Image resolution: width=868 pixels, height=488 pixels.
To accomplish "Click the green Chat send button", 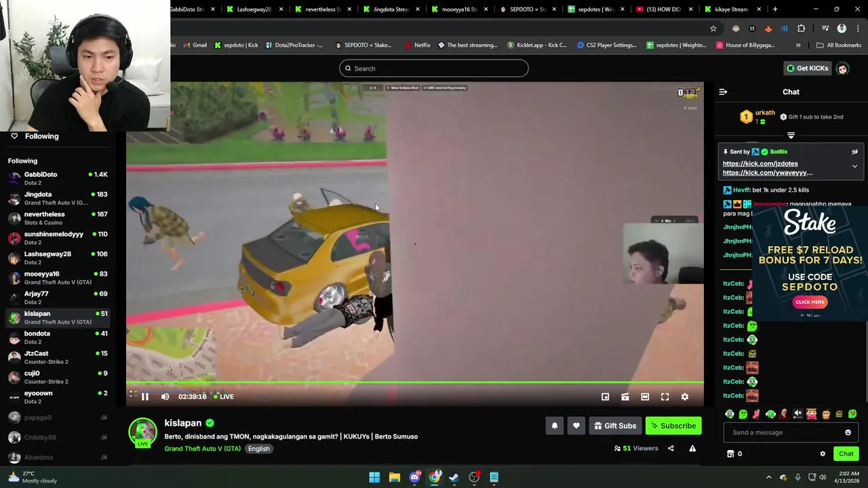I will [x=846, y=453].
